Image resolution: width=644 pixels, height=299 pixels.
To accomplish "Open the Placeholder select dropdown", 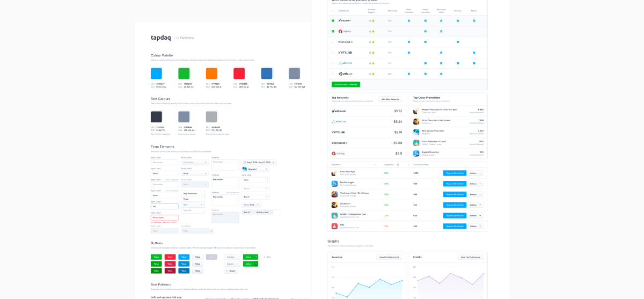I will click(195, 162).
